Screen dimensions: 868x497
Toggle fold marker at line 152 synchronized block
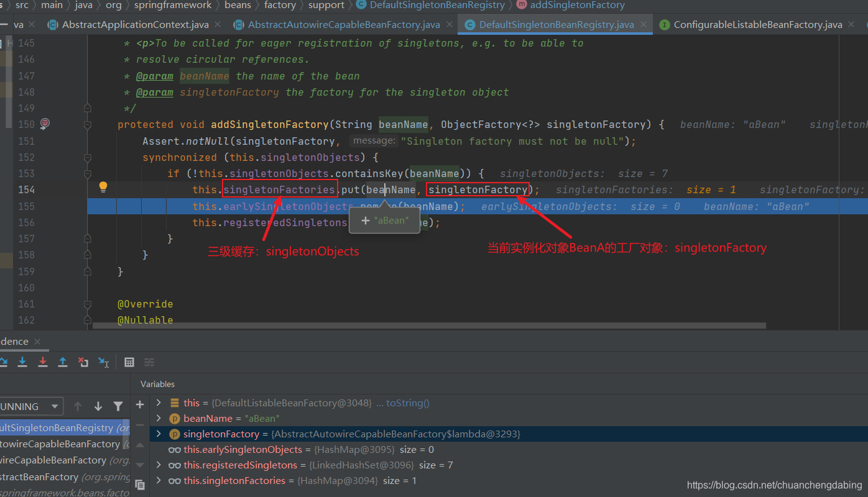click(88, 157)
